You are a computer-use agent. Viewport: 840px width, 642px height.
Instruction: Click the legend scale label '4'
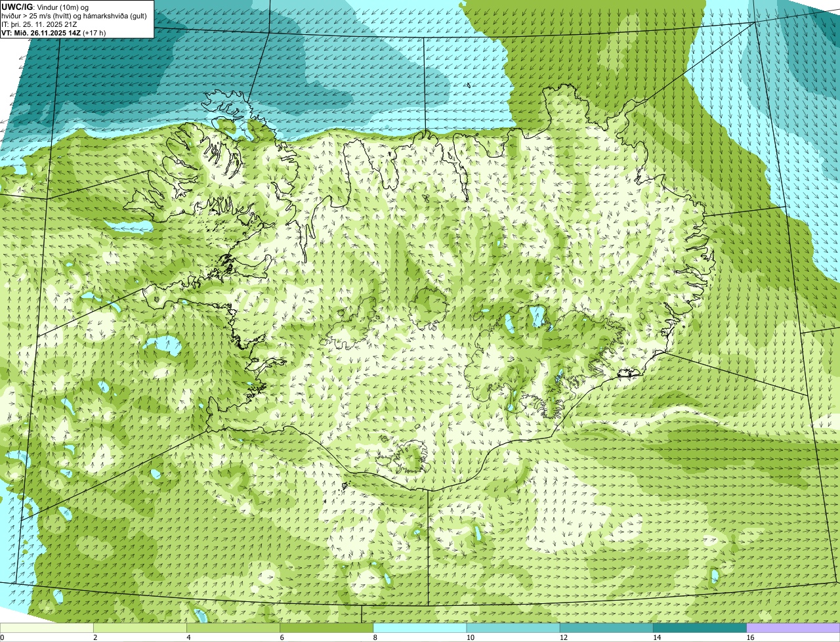pyautogui.click(x=188, y=637)
